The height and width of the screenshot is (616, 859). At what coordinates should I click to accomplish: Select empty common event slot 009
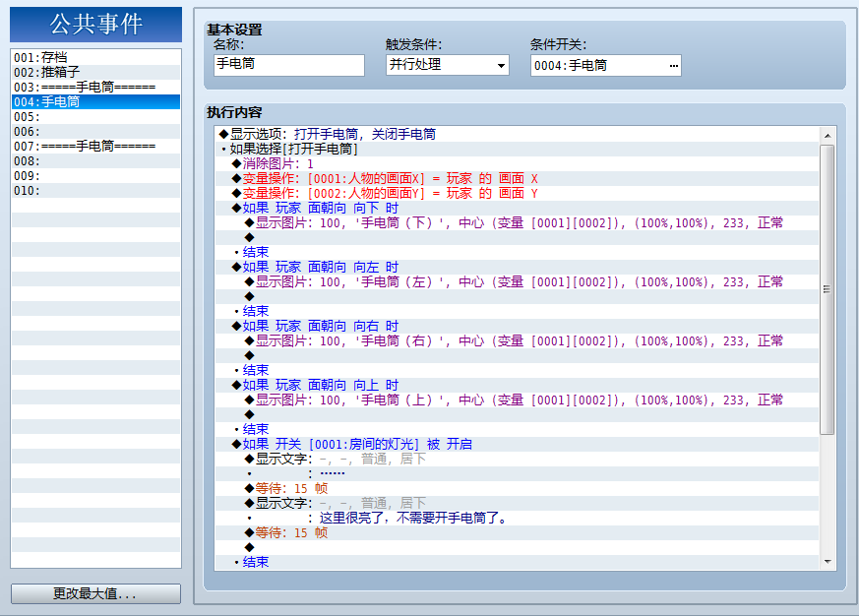click(x=95, y=176)
